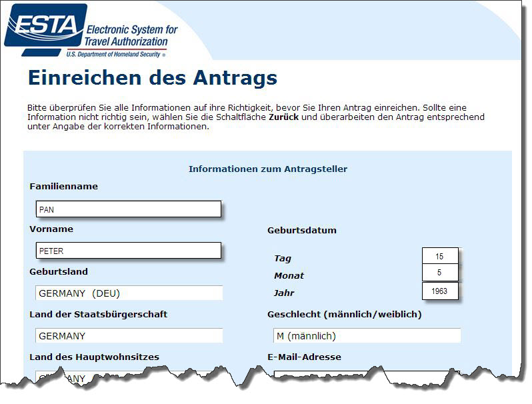Click the Geschlecht (männlich/weiblich) label
Viewport: 532px width, 404px height.
[x=345, y=315]
